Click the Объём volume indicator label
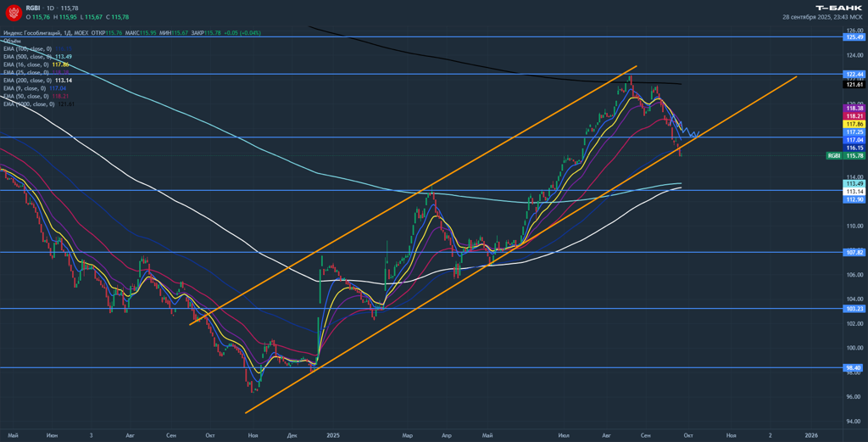 (12, 41)
